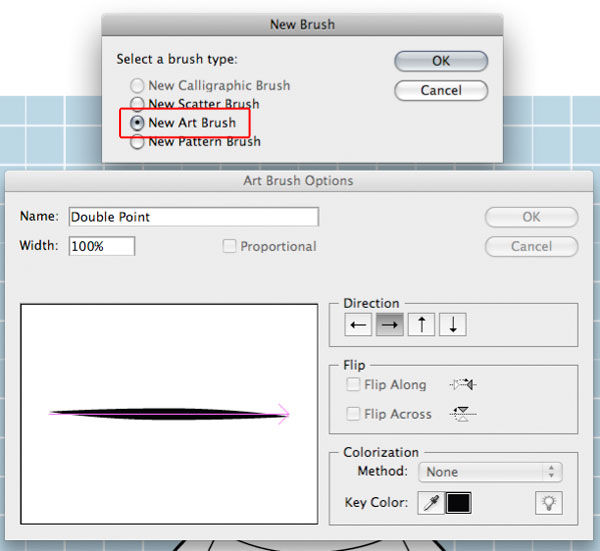Enable the Proportional checkbox

coord(229,246)
